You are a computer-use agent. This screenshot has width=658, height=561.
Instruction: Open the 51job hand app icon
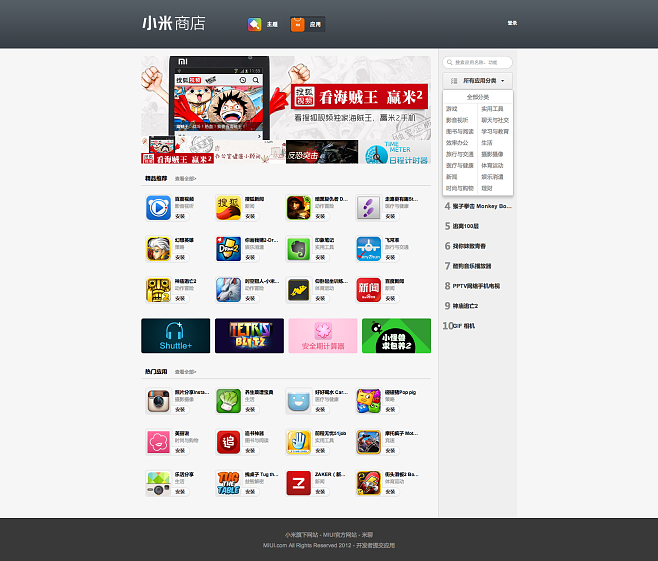tap(298, 442)
